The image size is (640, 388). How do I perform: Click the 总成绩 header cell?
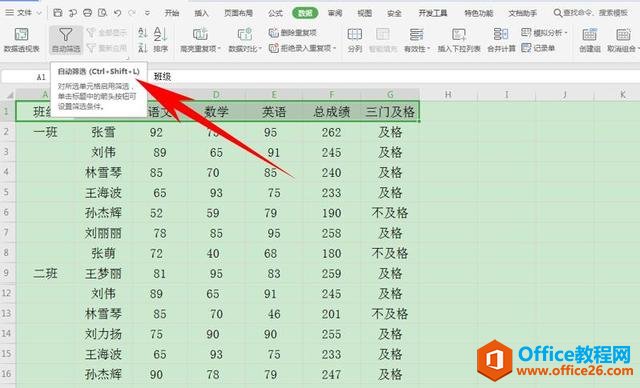click(x=331, y=112)
